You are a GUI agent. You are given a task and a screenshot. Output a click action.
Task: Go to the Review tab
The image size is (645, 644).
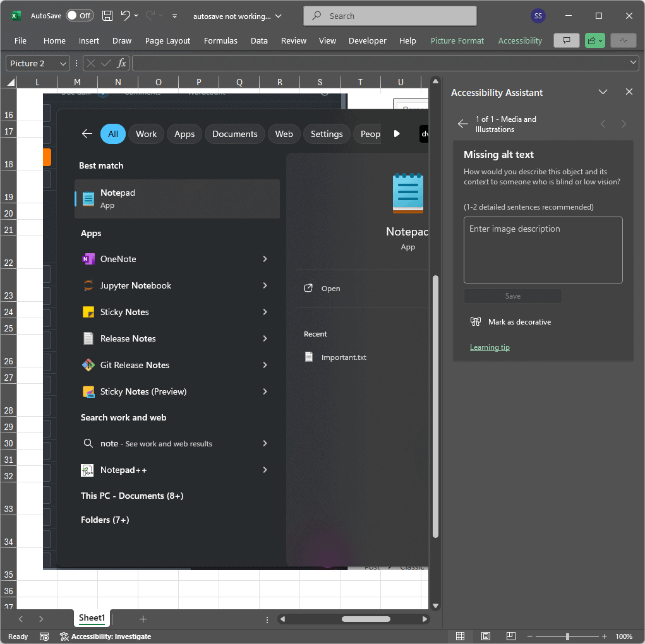click(294, 40)
